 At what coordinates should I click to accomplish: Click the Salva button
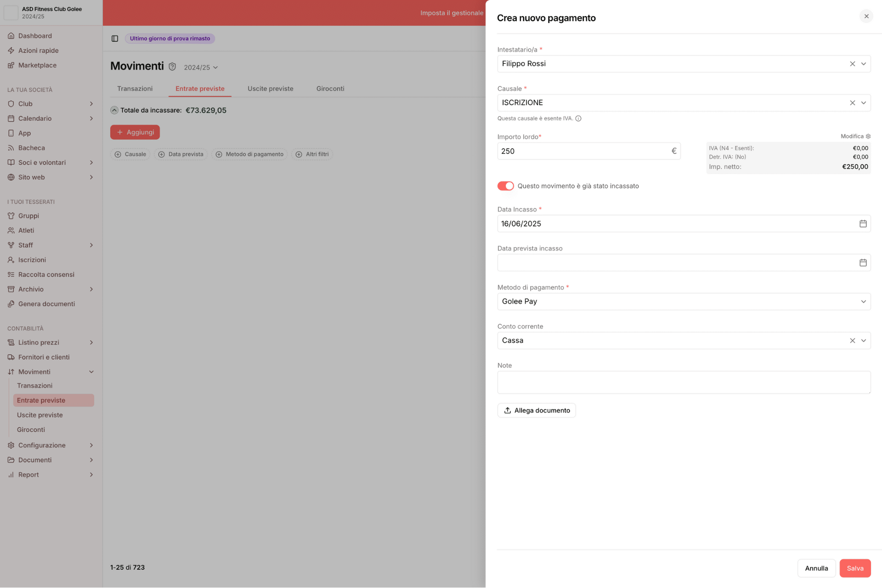(x=854, y=568)
